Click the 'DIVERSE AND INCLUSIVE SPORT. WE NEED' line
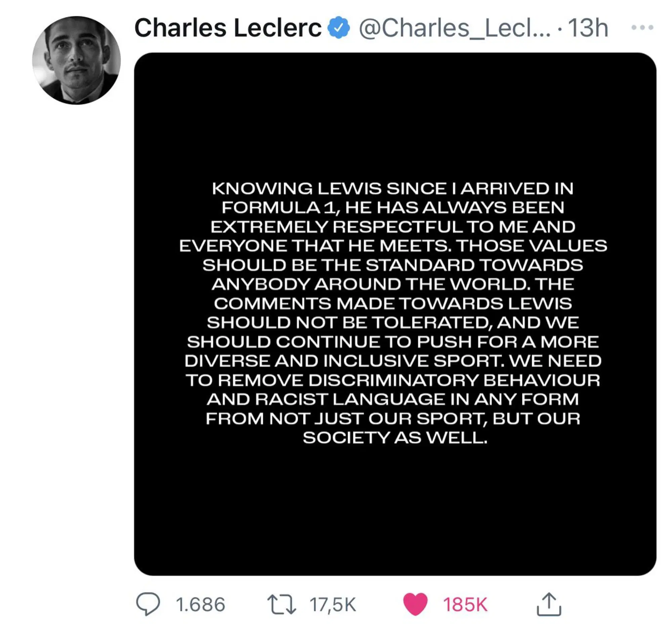The image size is (672, 638). pos(393,361)
